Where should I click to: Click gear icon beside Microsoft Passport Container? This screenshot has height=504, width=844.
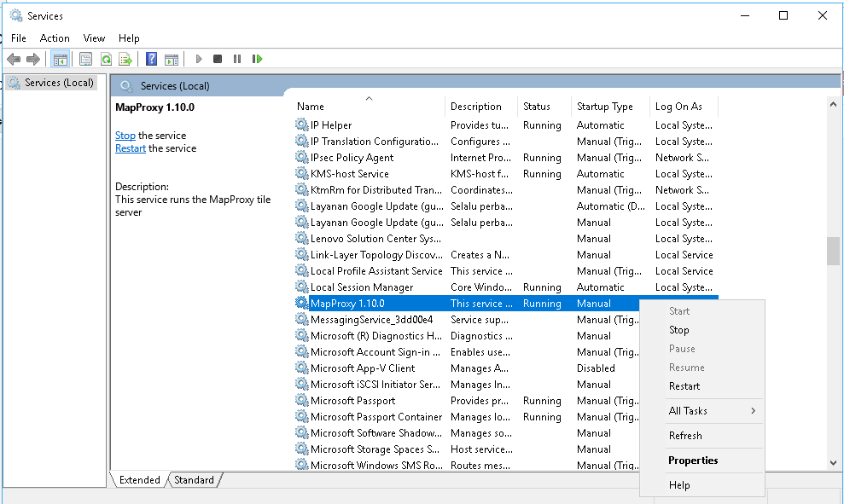(302, 416)
